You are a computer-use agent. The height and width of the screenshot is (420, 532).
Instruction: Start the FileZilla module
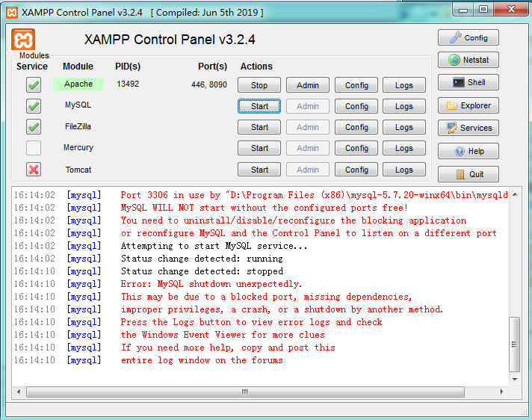(259, 127)
